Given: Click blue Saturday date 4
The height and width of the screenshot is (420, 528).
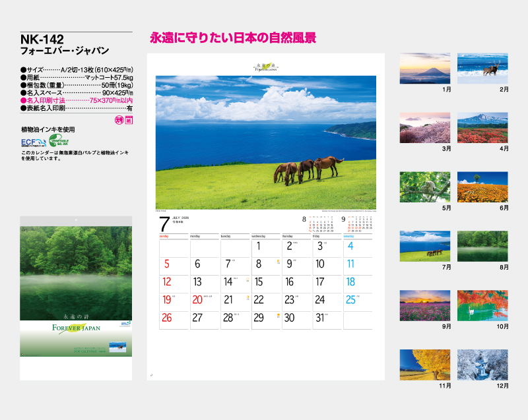Looking at the screenshot, I should point(350,246).
